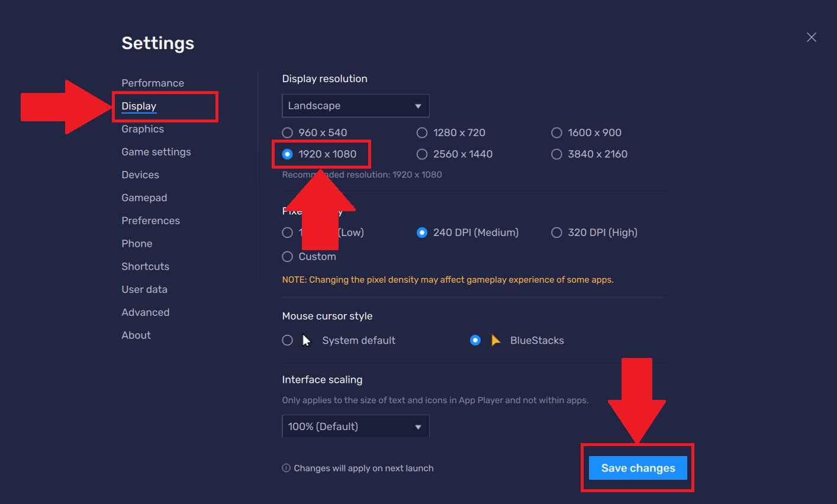Click 'Recommended resolution: 1920 x 1080' text

[x=362, y=175]
